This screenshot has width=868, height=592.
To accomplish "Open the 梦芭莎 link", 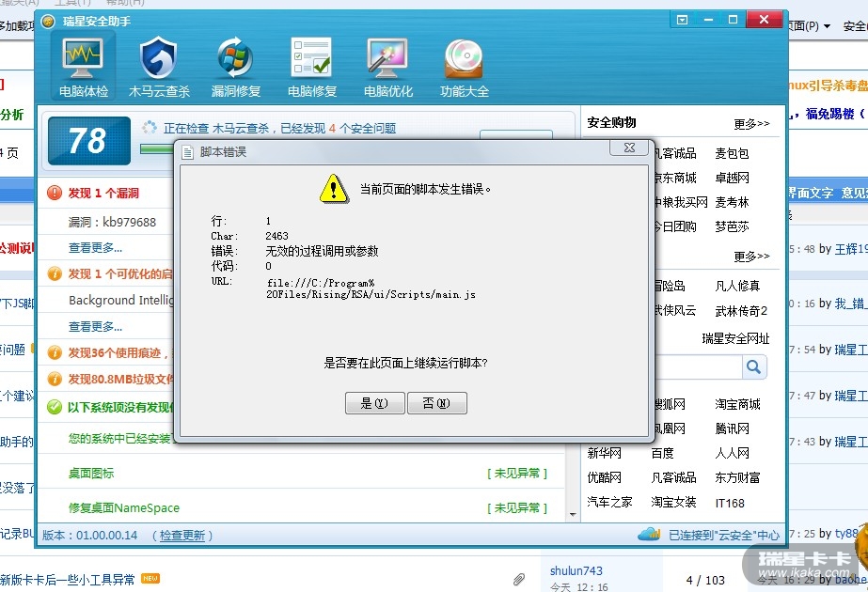I will coord(732,226).
